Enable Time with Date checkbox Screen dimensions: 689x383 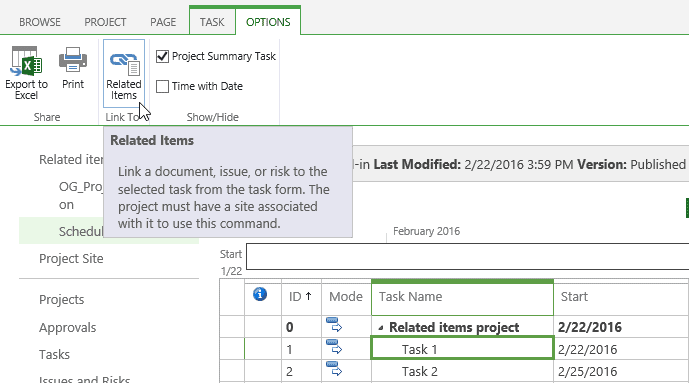[x=163, y=86]
